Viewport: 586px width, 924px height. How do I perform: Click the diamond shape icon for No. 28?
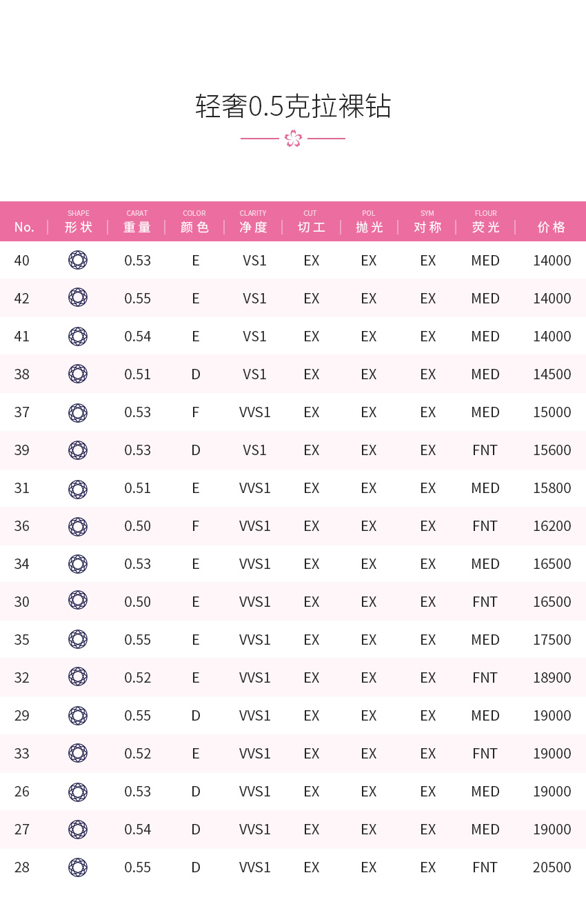click(x=78, y=867)
